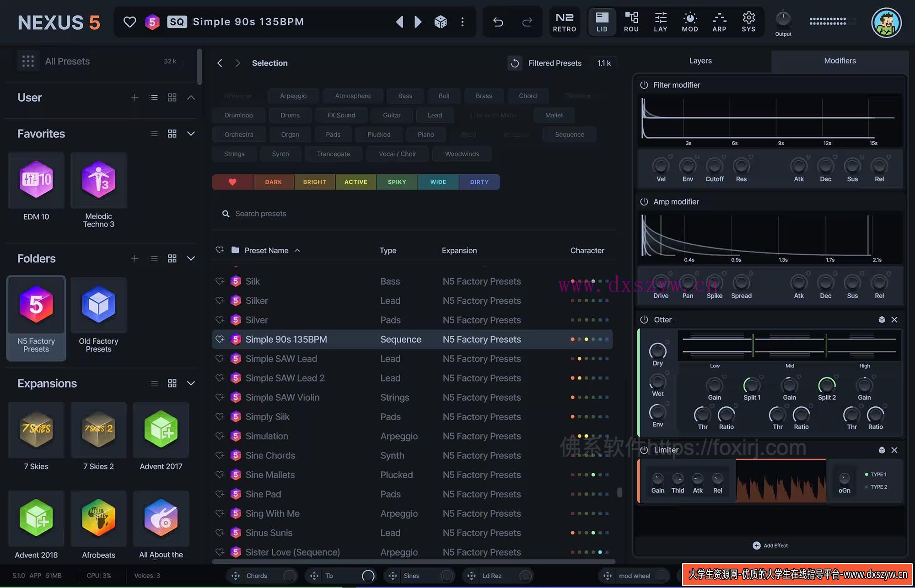Open the SYS system settings page
The height and width of the screenshot is (588, 915).
point(748,22)
